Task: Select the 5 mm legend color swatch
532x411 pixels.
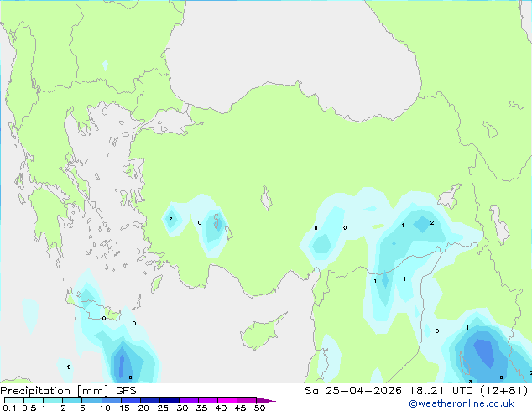Action: tap(91, 400)
